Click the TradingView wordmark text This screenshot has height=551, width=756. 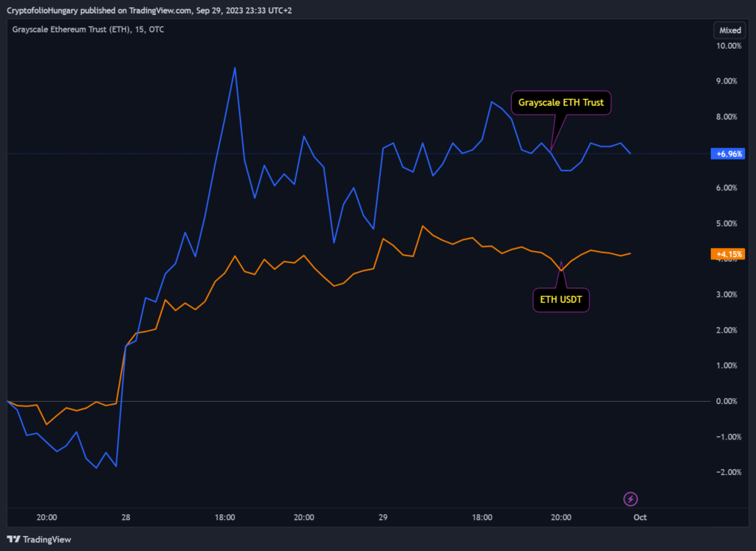pos(47,539)
